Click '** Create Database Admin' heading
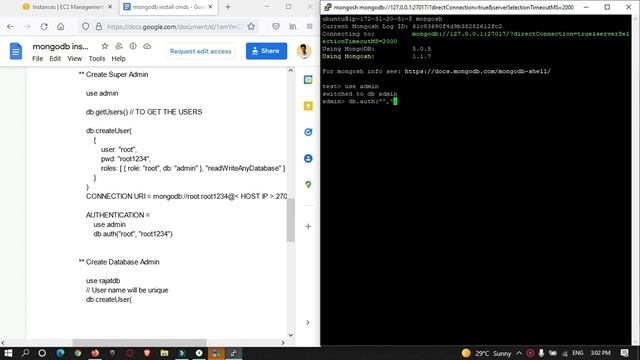This screenshot has height=360, width=640. (x=119, y=262)
